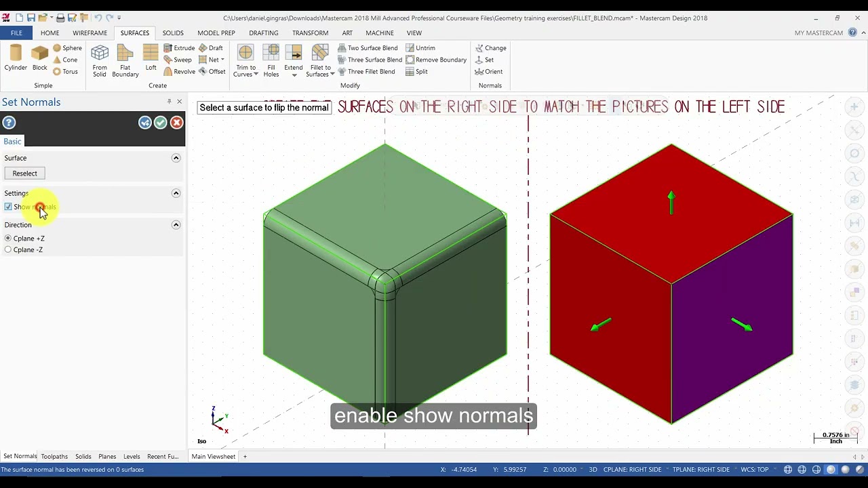Viewport: 868px width, 488px height.
Task: Switch to the WIREFRAME ribbon tab
Action: [x=90, y=33]
